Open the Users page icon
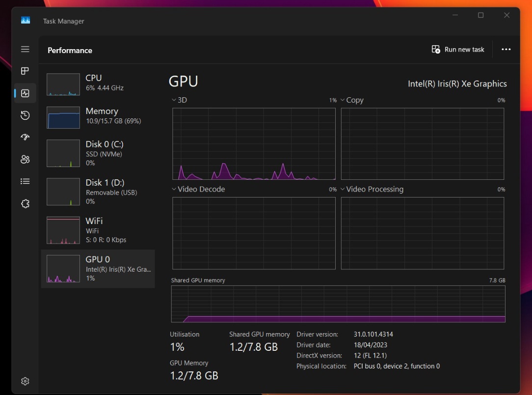The width and height of the screenshot is (532, 395). [25, 159]
